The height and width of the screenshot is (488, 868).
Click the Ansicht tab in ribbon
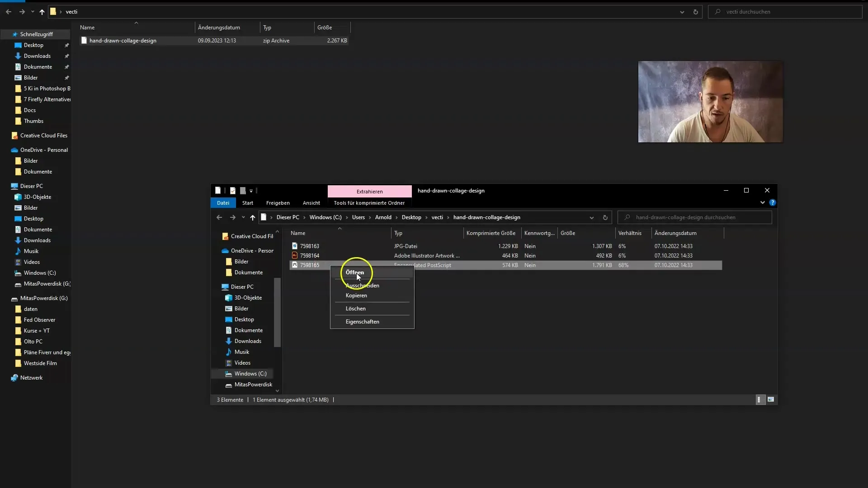[311, 202]
